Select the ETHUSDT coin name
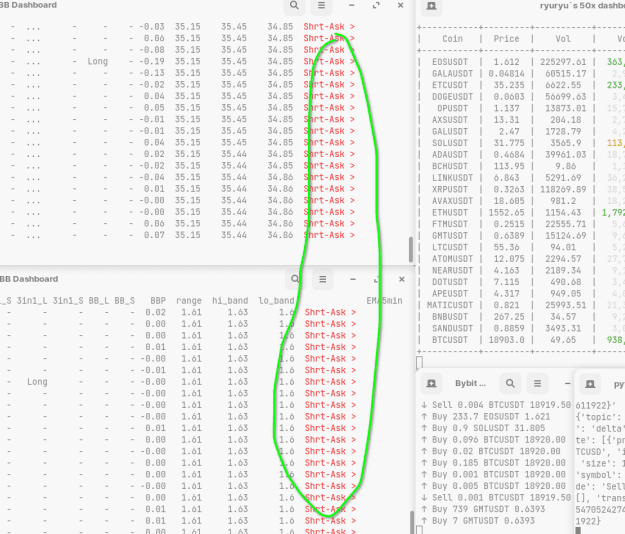 (x=452, y=212)
